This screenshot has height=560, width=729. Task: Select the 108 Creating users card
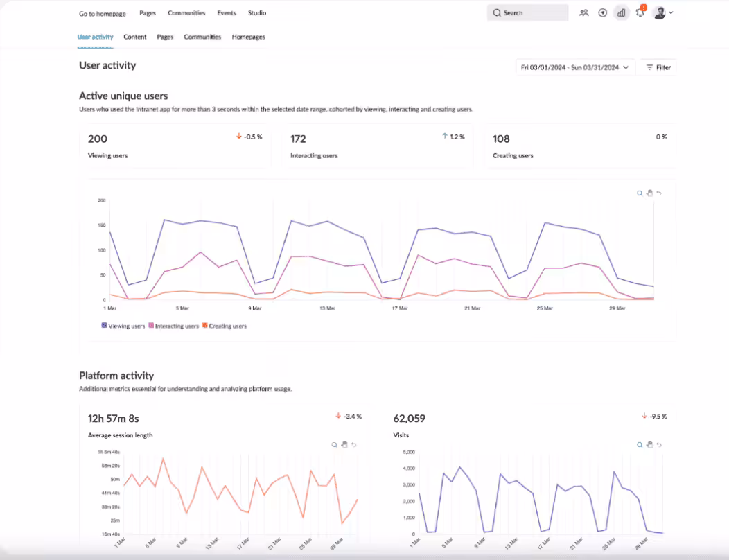580,146
